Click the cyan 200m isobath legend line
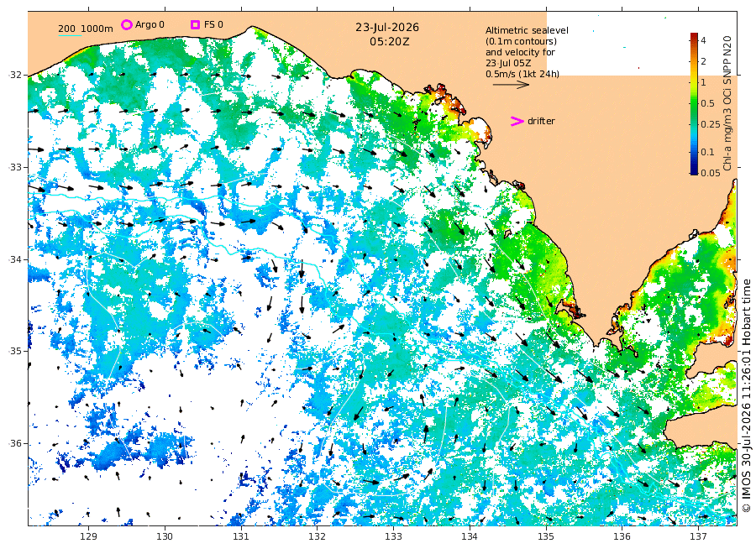This screenshot has height=554, width=756. click(x=70, y=35)
